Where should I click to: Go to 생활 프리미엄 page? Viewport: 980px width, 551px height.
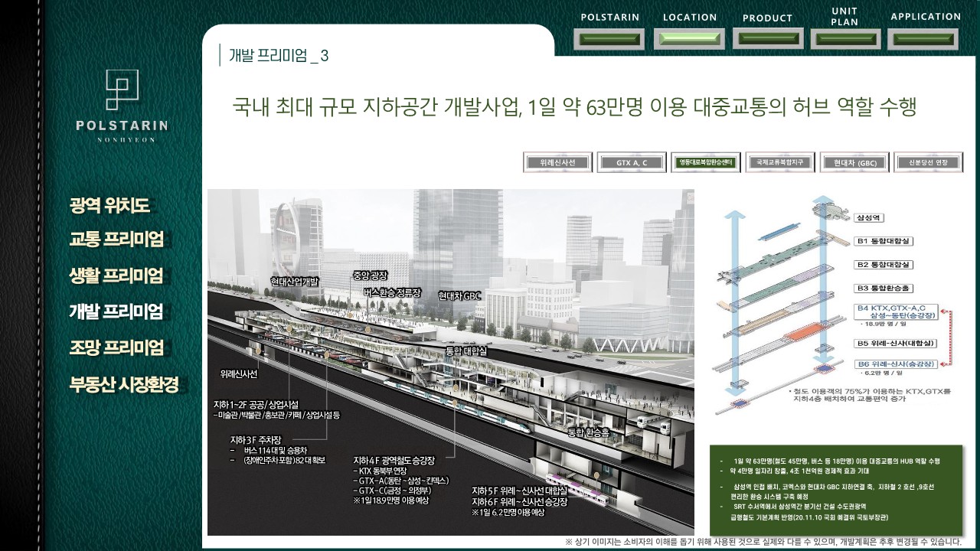click(x=116, y=275)
